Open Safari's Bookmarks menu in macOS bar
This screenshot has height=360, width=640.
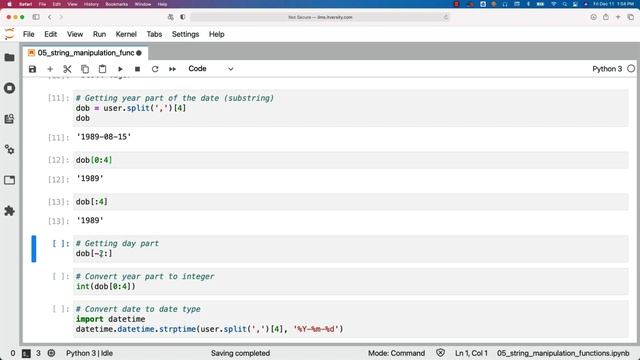(x=116, y=4)
